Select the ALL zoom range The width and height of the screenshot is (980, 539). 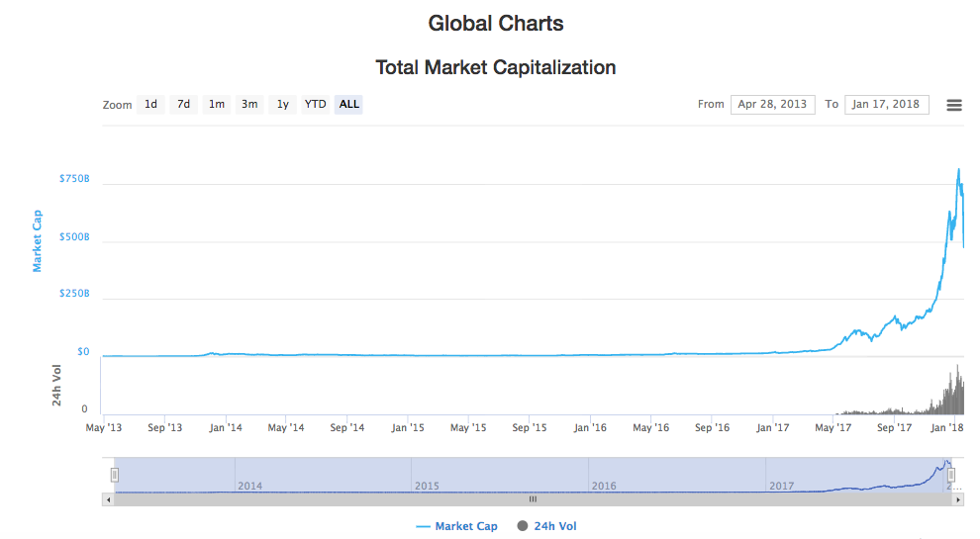click(x=349, y=104)
